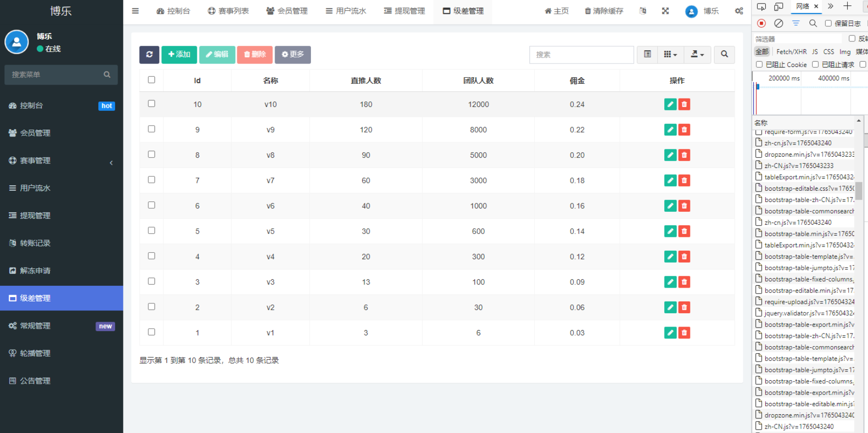
Task: Expand the 赛事管理 sidebar menu
Action: point(61,161)
